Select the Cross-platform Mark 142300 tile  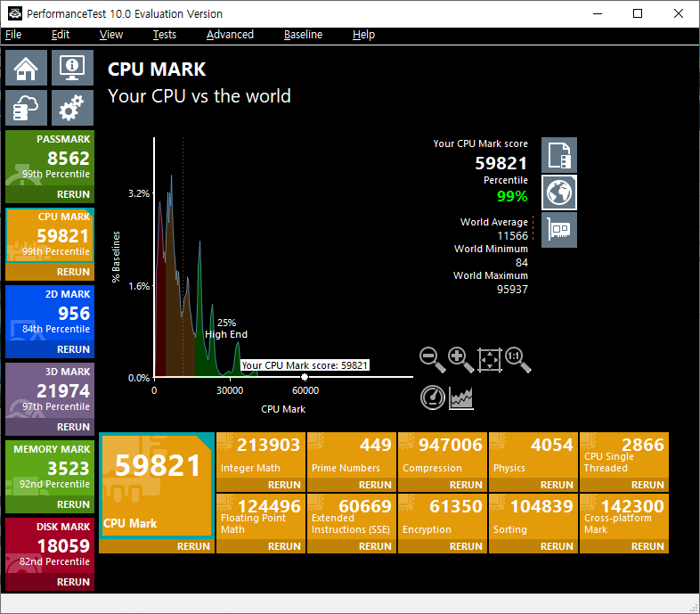624,516
